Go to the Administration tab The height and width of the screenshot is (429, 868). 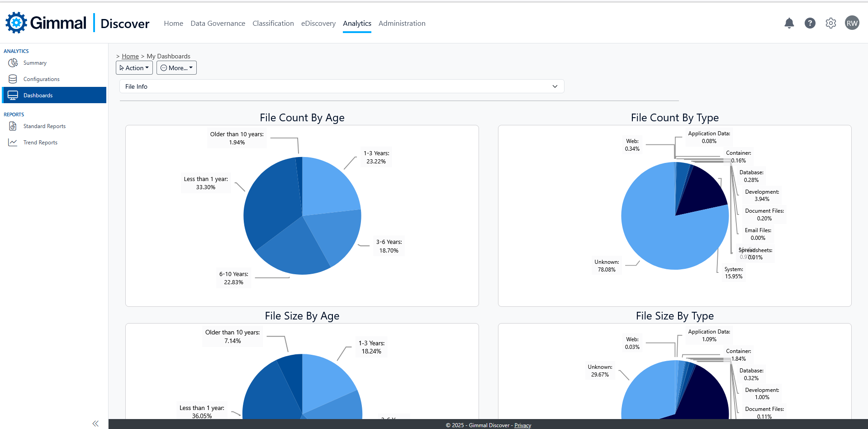click(402, 24)
